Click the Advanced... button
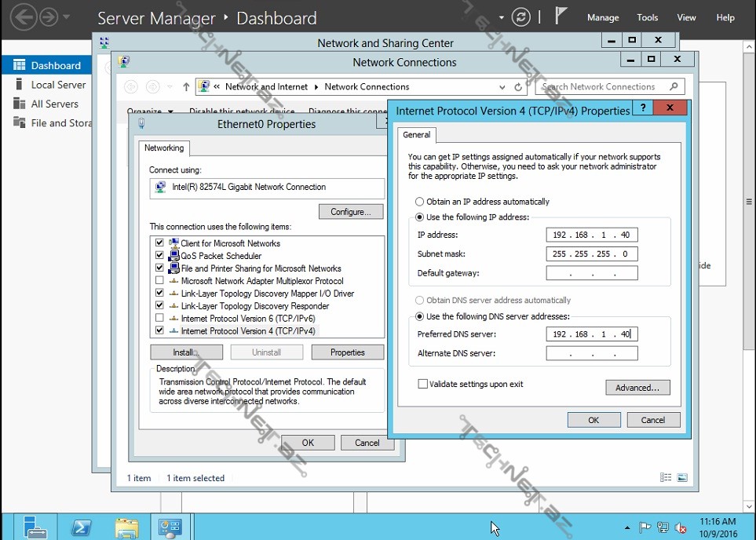The image size is (756, 540). [x=637, y=388]
